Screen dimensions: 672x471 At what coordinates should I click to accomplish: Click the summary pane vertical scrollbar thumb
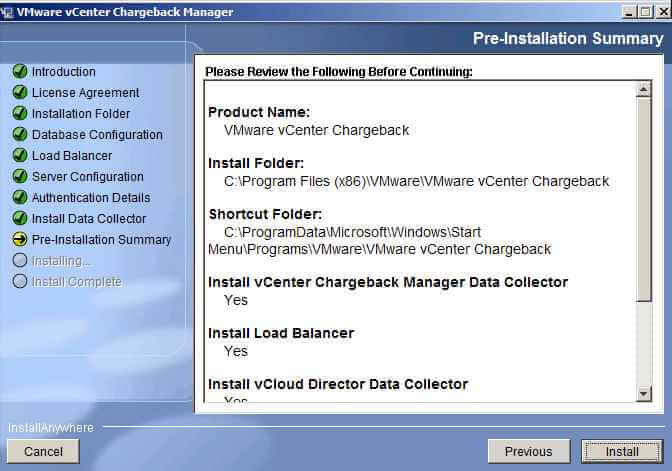click(643, 200)
